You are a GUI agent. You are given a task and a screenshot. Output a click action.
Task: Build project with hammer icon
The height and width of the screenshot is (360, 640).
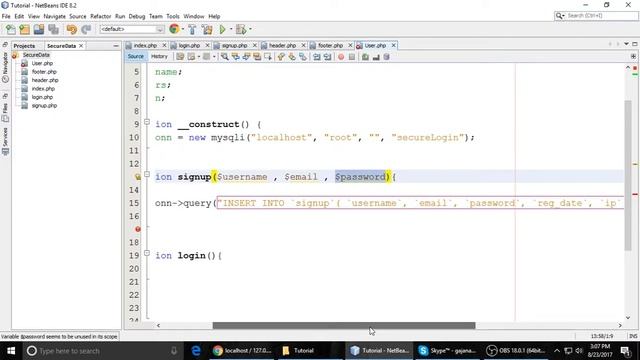[x=192, y=29]
